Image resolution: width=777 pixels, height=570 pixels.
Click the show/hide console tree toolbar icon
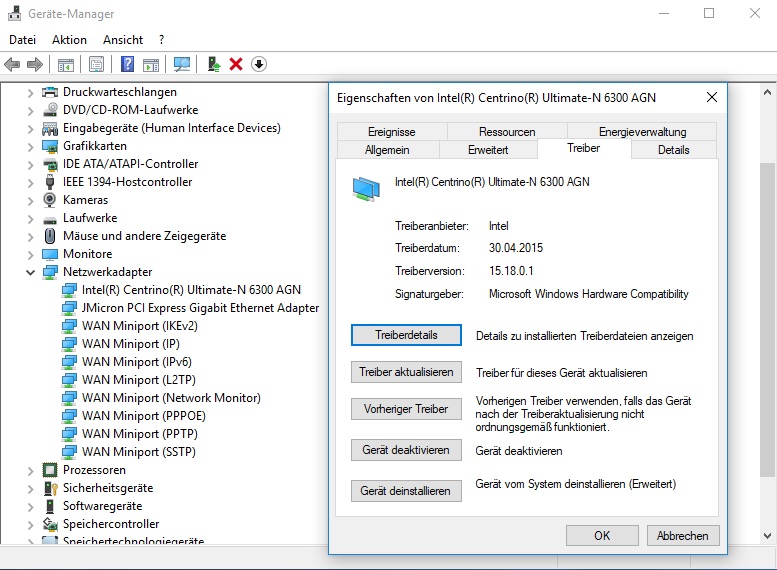[x=65, y=64]
